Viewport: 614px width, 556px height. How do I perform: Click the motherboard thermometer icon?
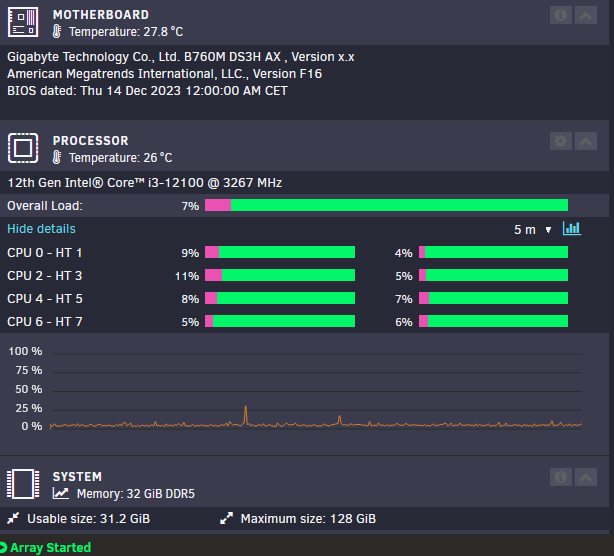(x=57, y=31)
